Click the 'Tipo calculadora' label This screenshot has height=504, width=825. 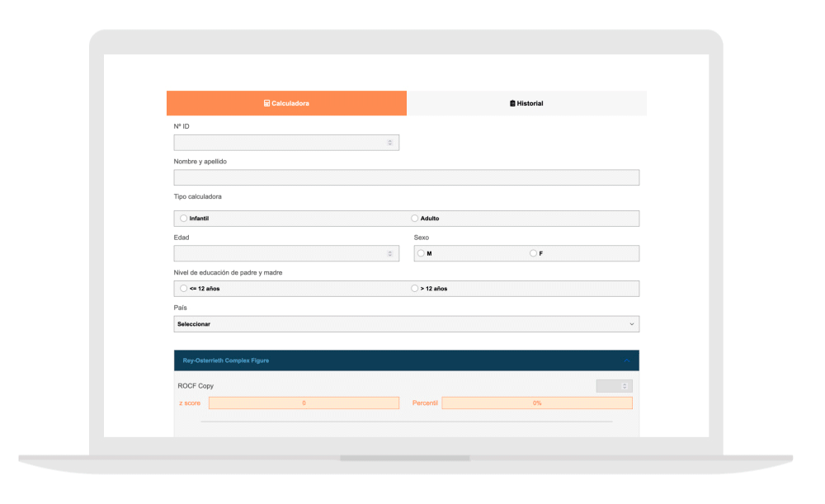[x=198, y=197]
